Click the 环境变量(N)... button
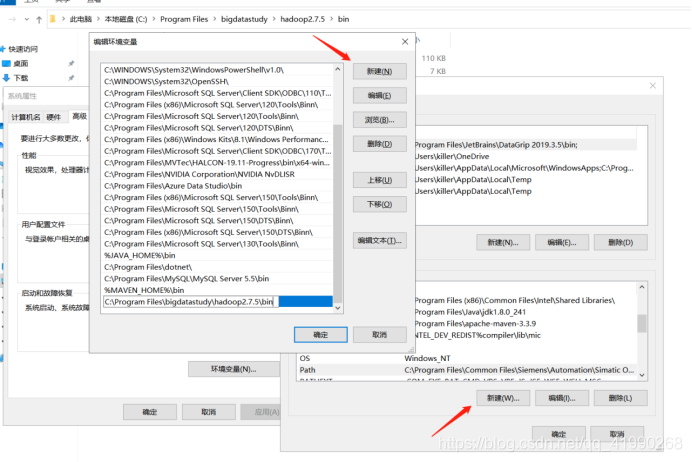Image resolution: width=692 pixels, height=462 pixels. 234,369
